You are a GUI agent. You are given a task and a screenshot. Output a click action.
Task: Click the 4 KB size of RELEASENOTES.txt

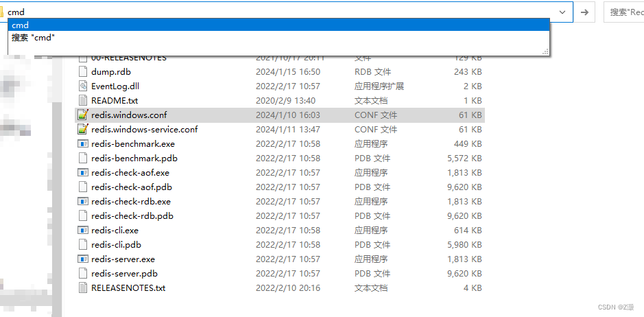[x=473, y=287]
